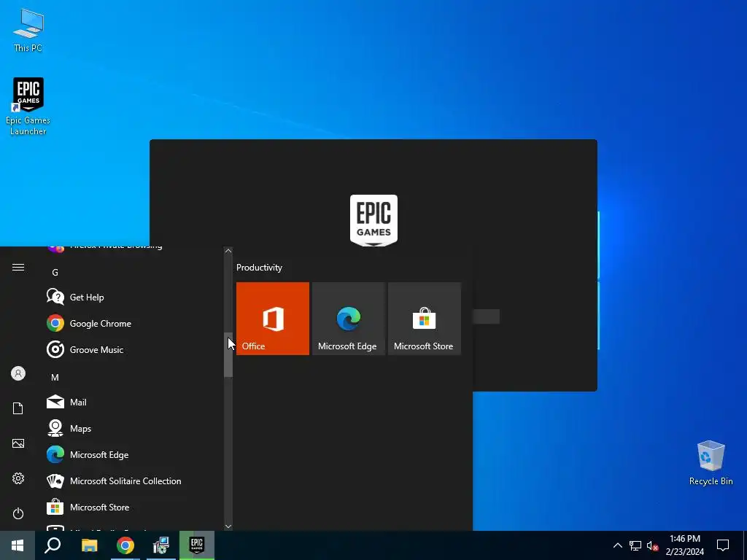Click the Microsoft Edge tile
Screen dimensions: 747x560
[x=348, y=319]
